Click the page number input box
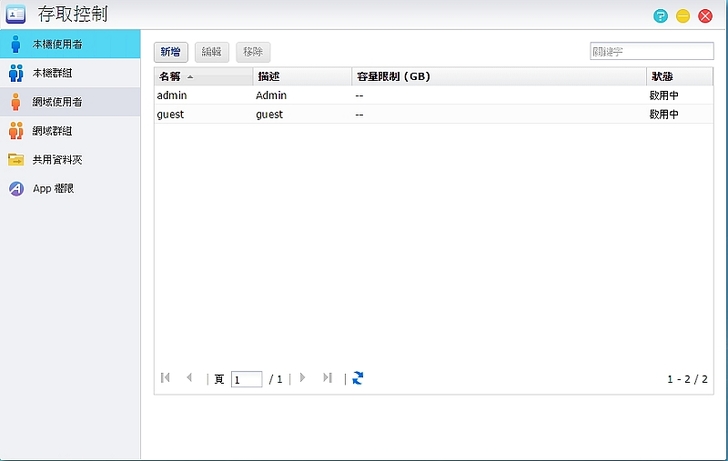 [246, 379]
